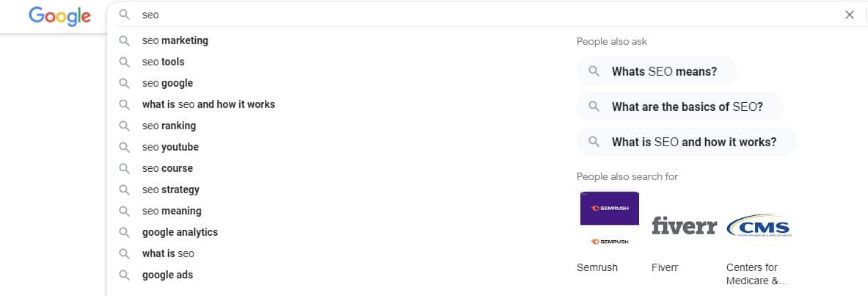Click the magnifier icon inside search field
868x296 pixels.
click(x=125, y=15)
